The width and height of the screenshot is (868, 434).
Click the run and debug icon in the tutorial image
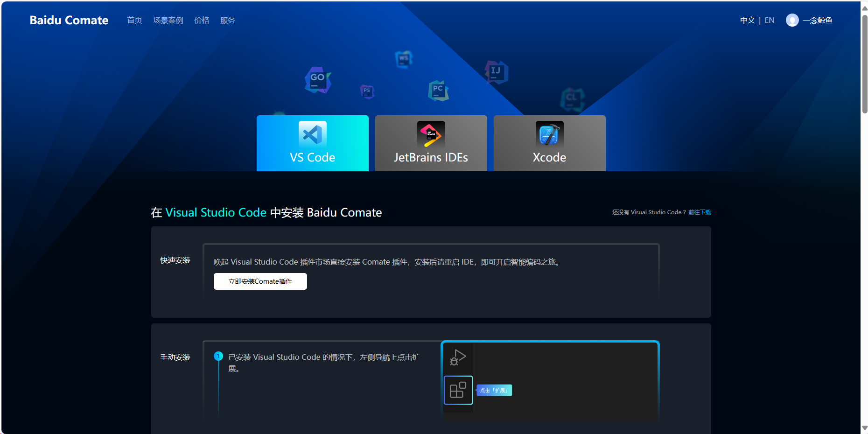point(458,358)
